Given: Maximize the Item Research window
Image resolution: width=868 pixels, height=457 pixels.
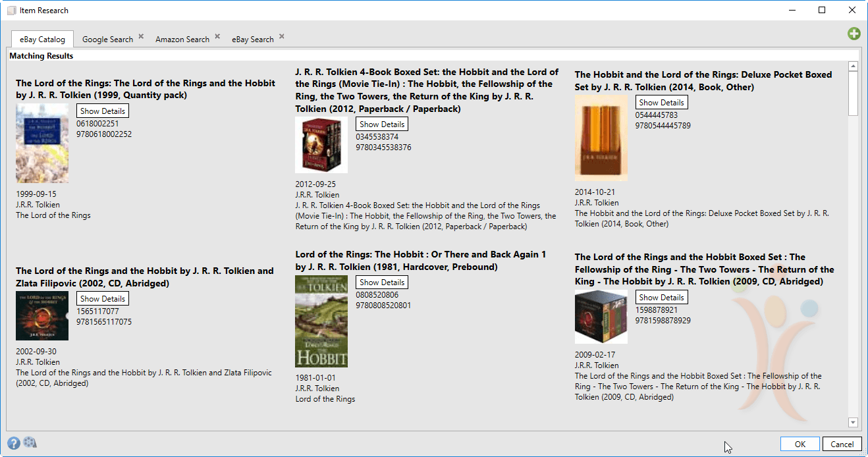Looking at the screenshot, I should [822, 10].
